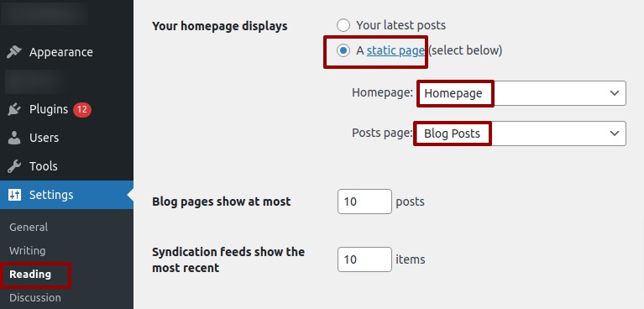Click the Settings sliders icon
This screenshot has width=644, height=309.
[14, 195]
